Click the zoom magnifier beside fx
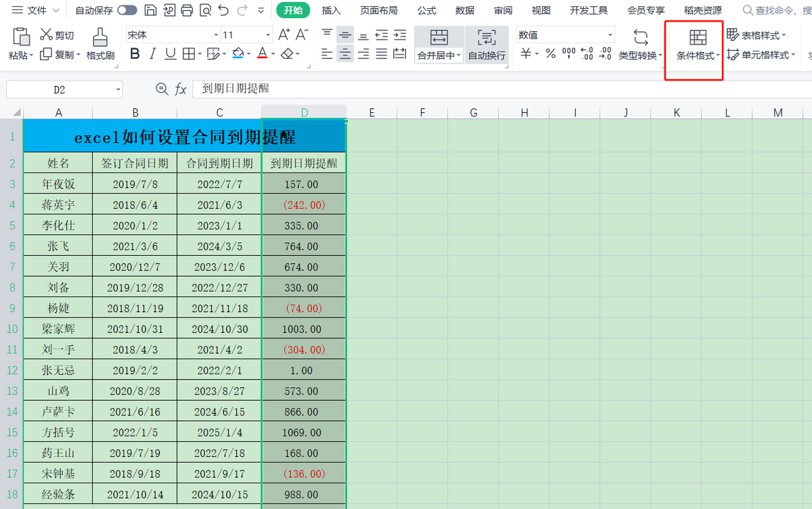The image size is (812, 509). (162, 89)
